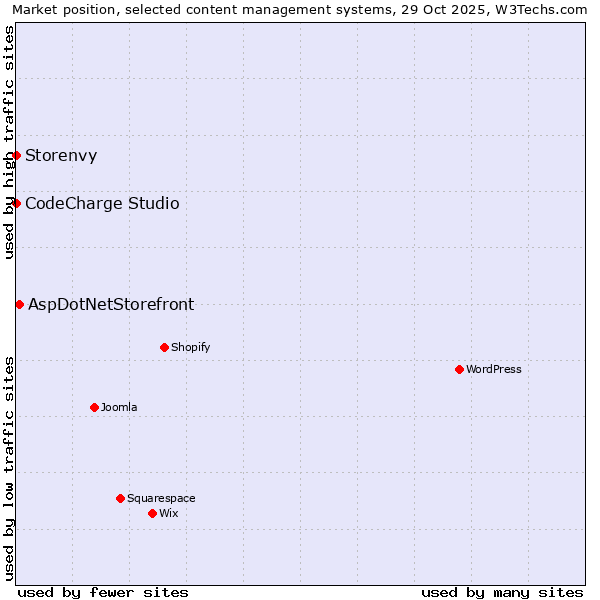Click the Squarespace label text

161,498
